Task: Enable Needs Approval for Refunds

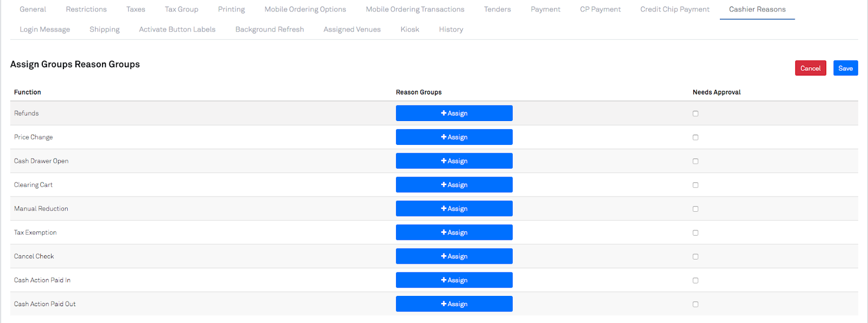Action: [x=695, y=113]
